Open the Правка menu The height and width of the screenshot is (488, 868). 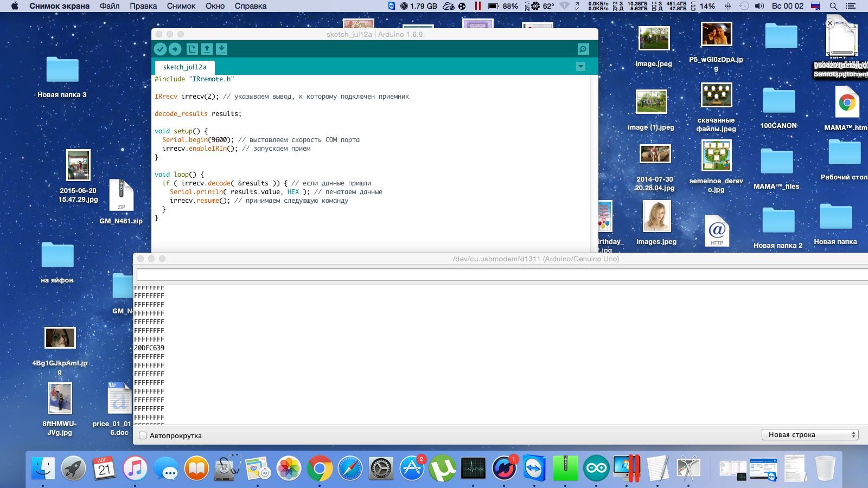(143, 6)
